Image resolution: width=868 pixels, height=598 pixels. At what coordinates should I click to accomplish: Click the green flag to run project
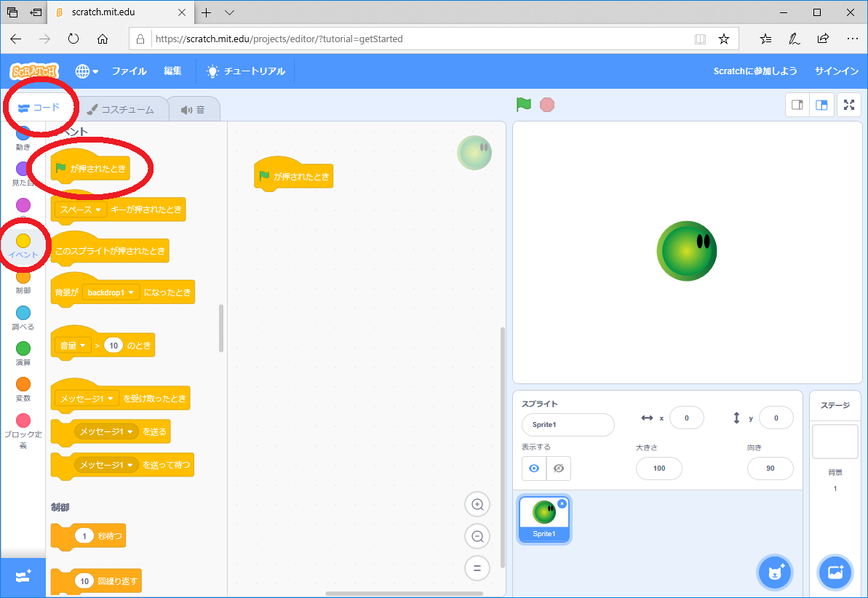(x=524, y=105)
